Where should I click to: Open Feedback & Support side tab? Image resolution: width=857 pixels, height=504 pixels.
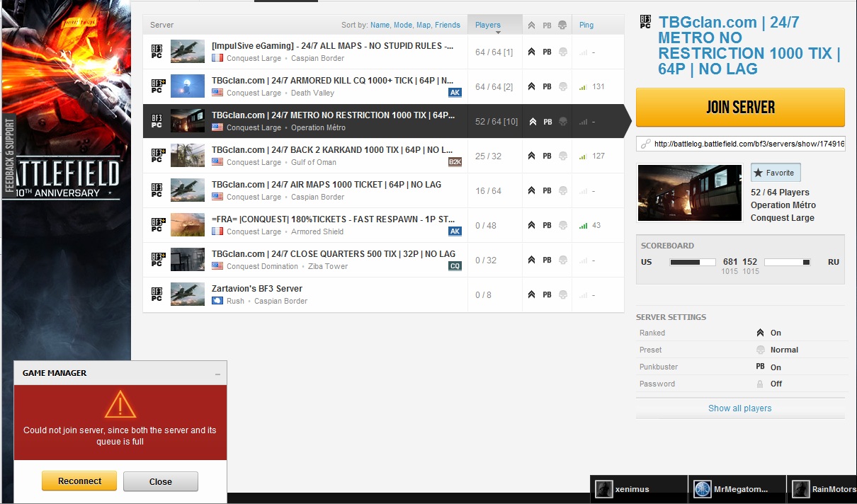click(10, 155)
